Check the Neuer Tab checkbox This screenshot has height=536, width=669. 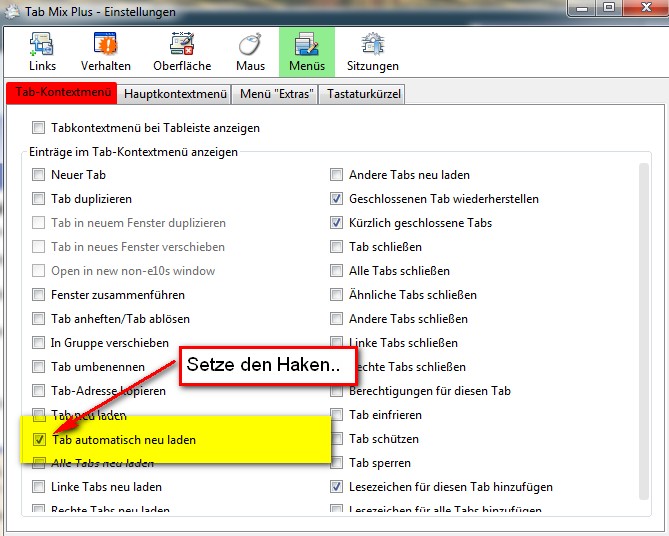[38, 175]
